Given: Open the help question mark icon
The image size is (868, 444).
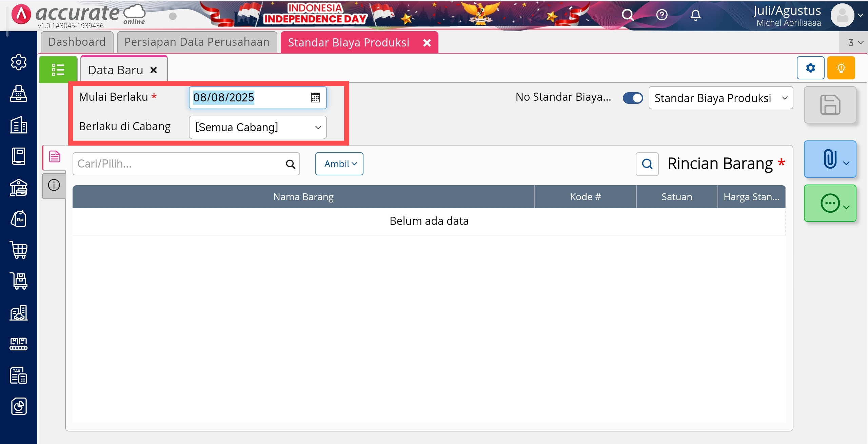Looking at the screenshot, I should pos(662,15).
